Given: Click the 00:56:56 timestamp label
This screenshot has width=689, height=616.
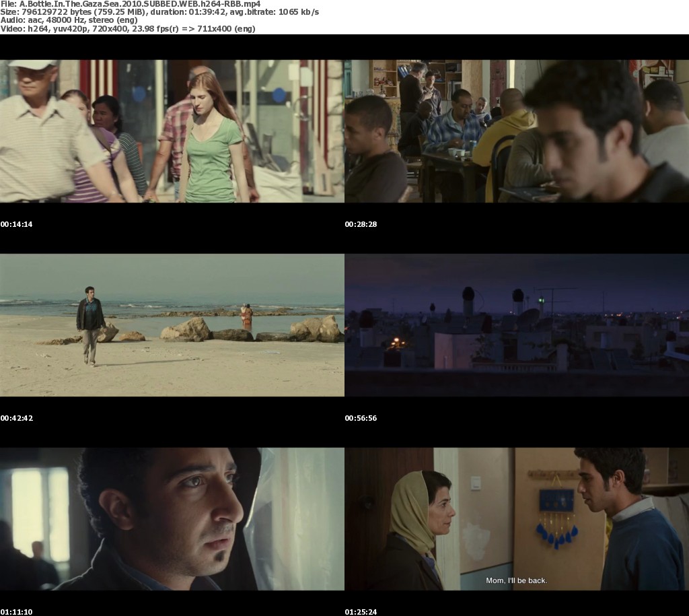Looking at the screenshot, I should (361, 418).
